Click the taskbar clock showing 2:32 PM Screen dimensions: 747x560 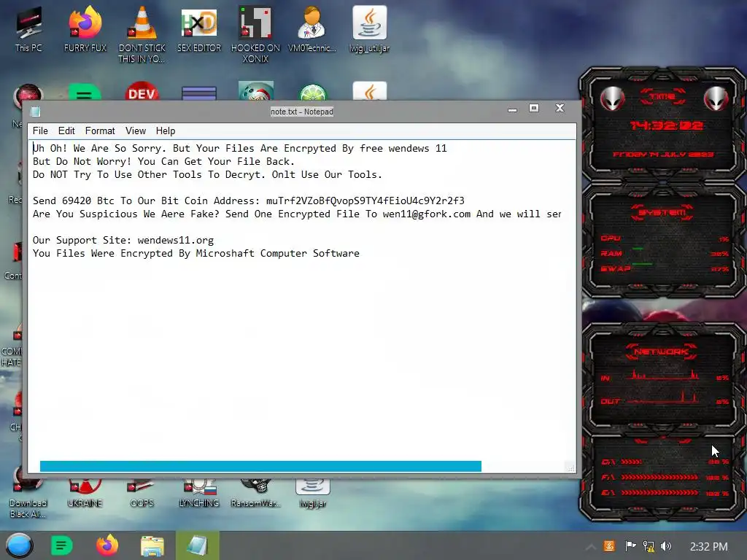[709, 547]
